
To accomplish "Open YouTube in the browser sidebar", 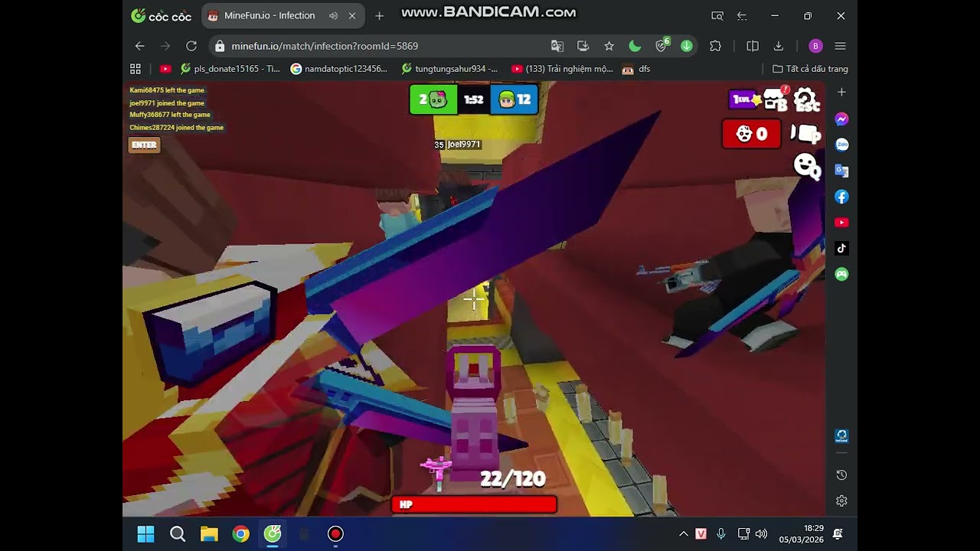I will 841,223.
